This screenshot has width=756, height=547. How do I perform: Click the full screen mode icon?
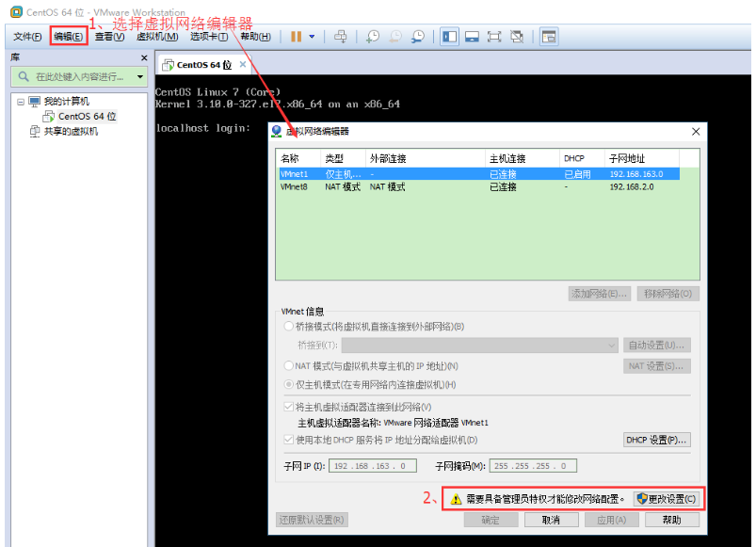point(494,37)
